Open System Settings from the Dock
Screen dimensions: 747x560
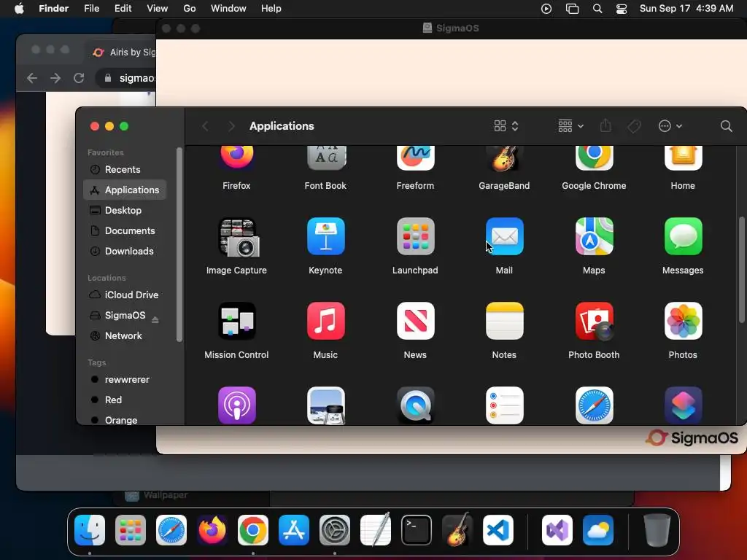coord(334,530)
